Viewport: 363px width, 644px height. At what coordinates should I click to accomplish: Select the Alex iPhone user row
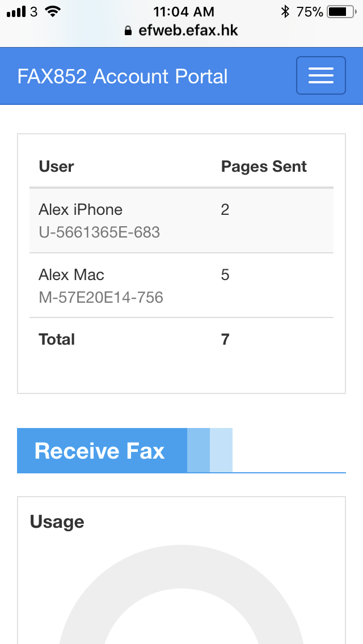coord(181,221)
